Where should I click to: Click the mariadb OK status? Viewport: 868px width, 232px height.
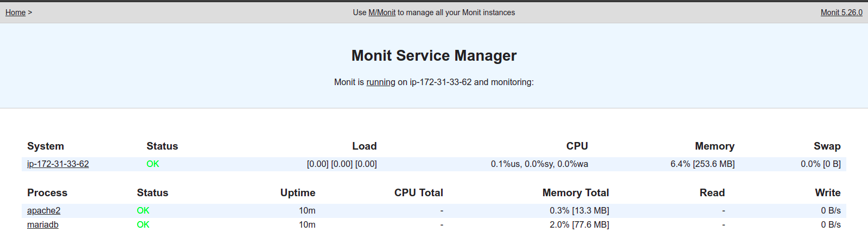tap(143, 224)
